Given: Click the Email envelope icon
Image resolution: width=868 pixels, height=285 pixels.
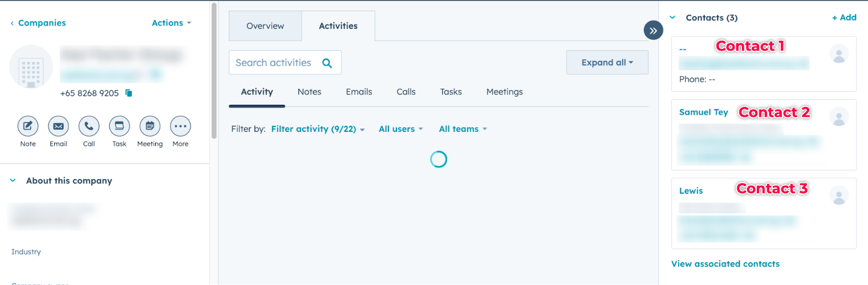Looking at the screenshot, I should (x=59, y=126).
